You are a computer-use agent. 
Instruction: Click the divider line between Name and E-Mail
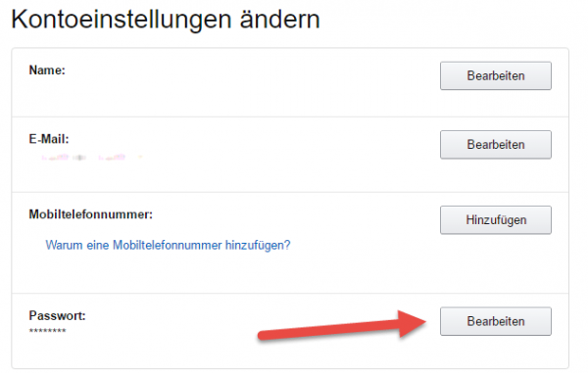(290, 117)
